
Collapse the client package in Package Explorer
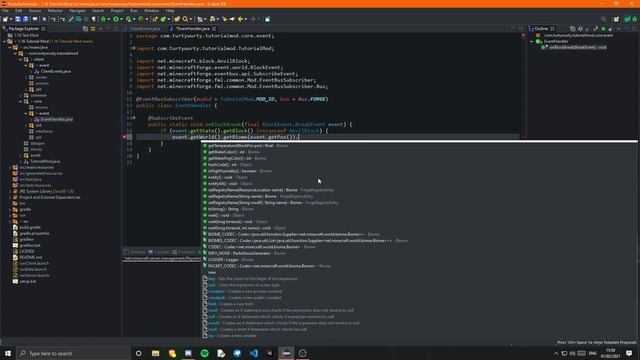click(20, 59)
